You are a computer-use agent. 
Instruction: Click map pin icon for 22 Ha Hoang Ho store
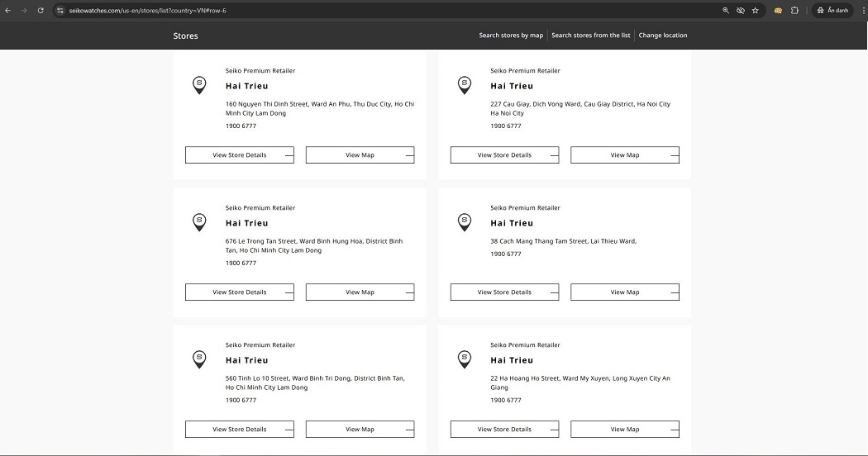tap(465, 359)
